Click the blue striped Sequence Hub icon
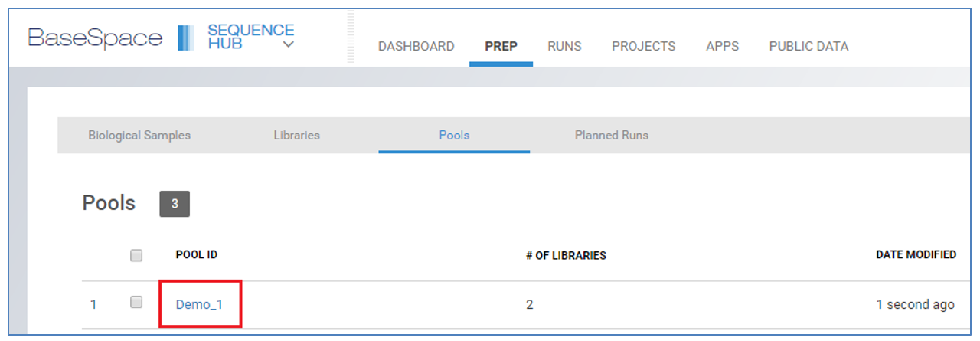980x341 pixels. 185,38
